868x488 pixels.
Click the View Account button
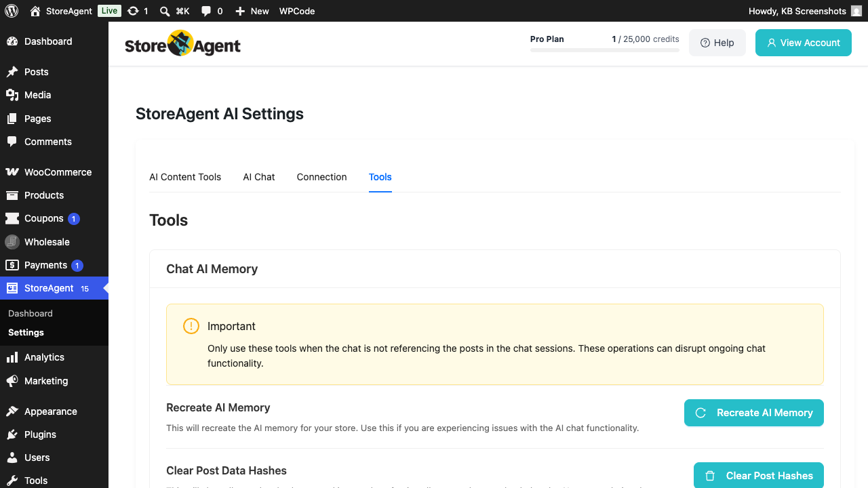pos(804,43)
